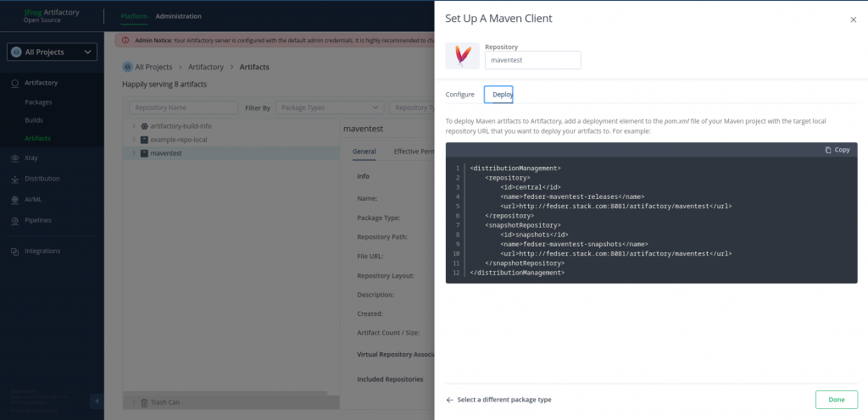Click Select a different package type
868x420 pixels.
tap(504, 400)
